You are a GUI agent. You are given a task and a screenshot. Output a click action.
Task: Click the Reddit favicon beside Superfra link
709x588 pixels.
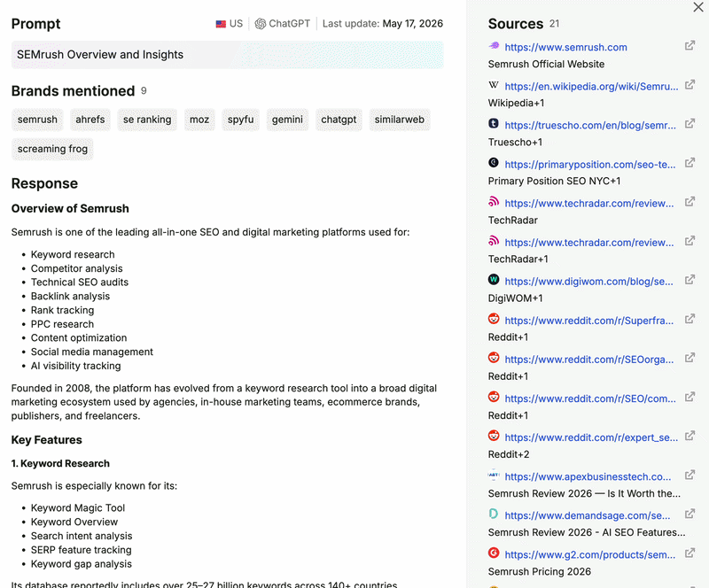pos(494,319)
